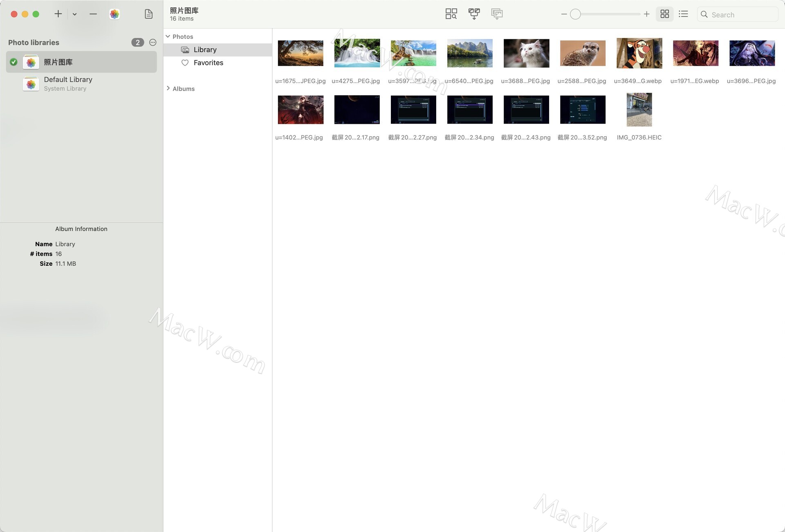Click the zoom out minus icon

564,14
